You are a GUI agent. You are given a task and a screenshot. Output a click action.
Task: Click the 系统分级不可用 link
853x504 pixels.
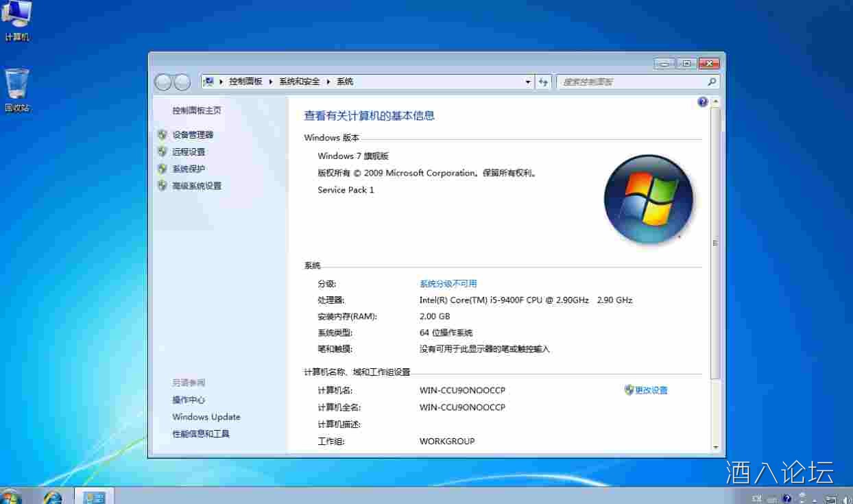tap(448, 283)
